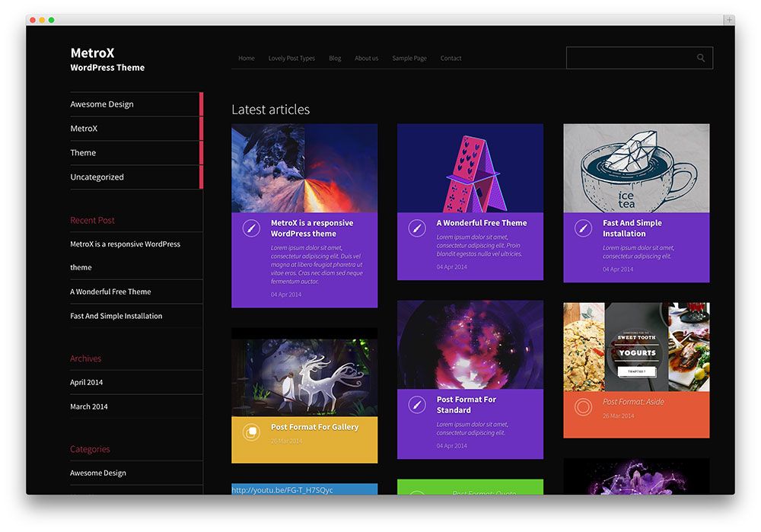Select Uncategorized in sidebar menu
Screen dimensions: 761x532
point(136,177)
